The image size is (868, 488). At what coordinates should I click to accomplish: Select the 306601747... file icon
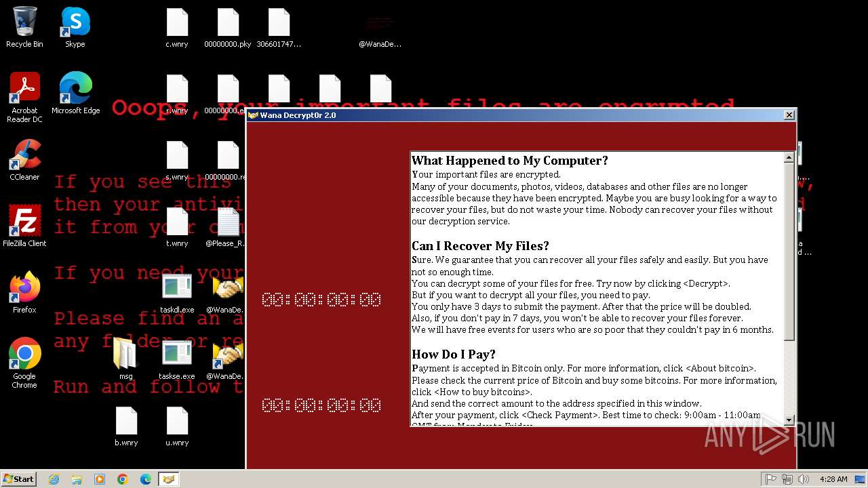[279, 27]
